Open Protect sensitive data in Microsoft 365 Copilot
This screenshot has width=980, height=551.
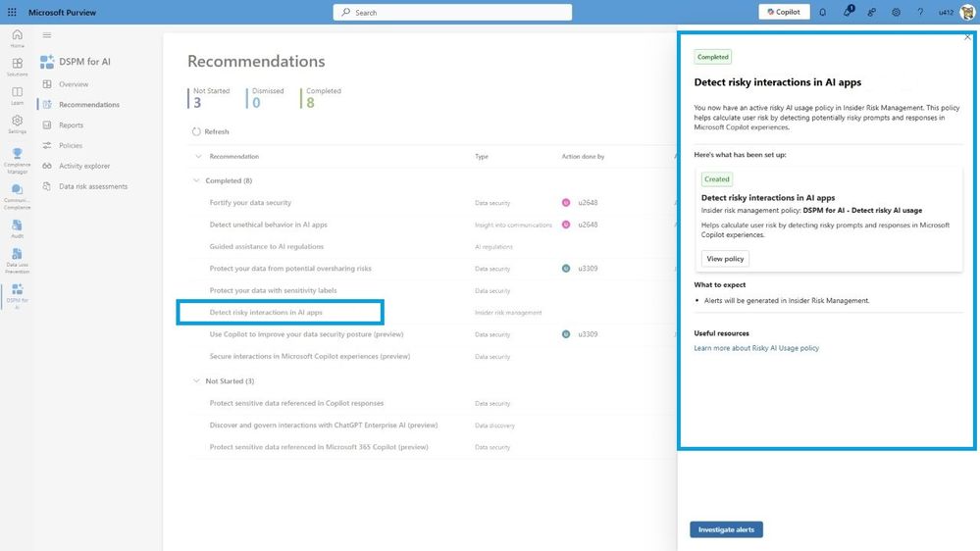tap(319, 447)
